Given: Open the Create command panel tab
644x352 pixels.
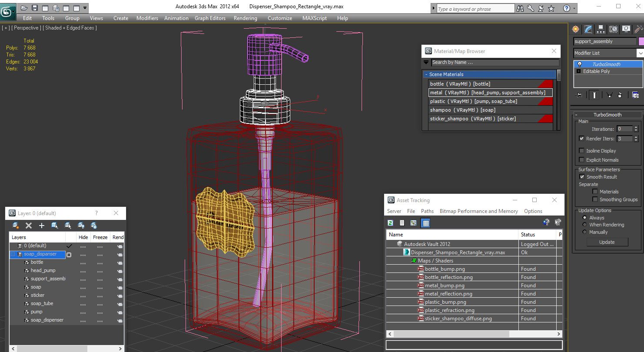Looking at the screenshot, I should [x=576, y=29].
